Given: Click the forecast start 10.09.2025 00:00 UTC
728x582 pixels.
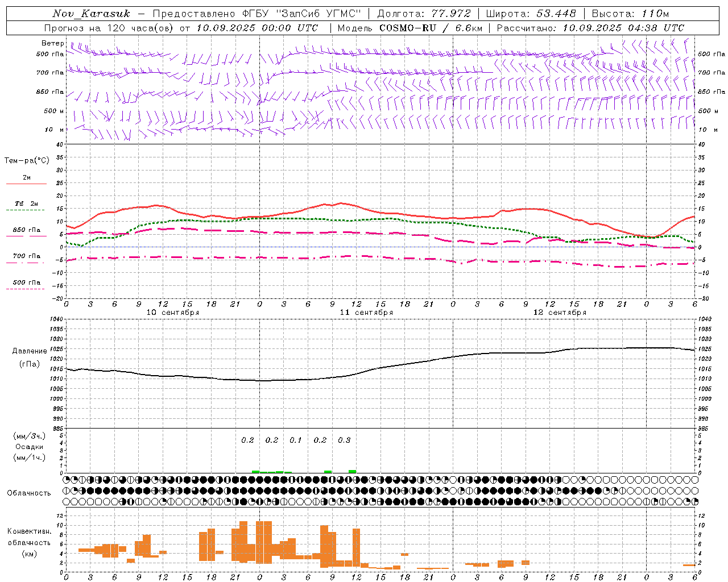Looking at the screenshot, I should pyautogui.click(x=257, y=28).
